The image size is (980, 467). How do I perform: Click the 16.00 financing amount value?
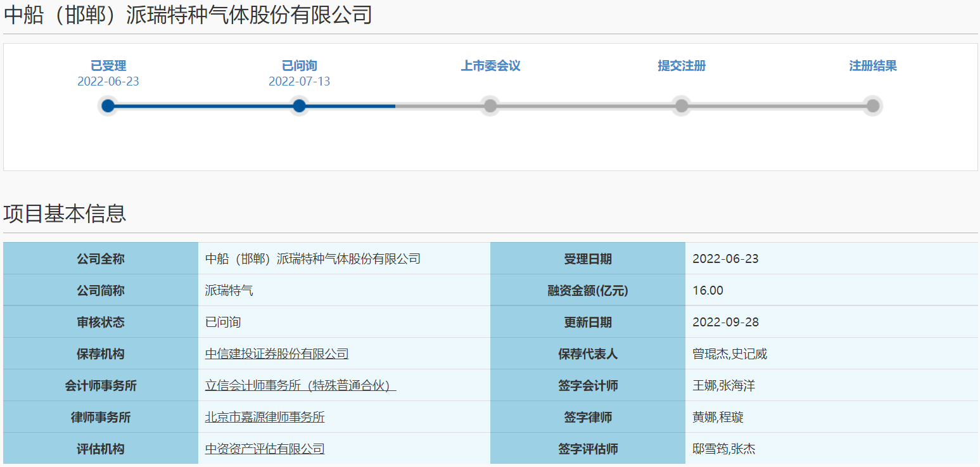[x=708, y=290]
